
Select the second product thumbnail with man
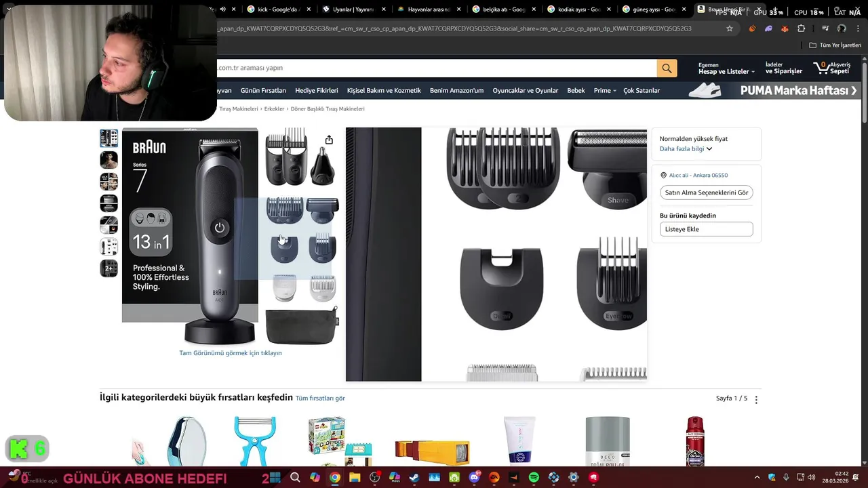(x=109, y=160)
